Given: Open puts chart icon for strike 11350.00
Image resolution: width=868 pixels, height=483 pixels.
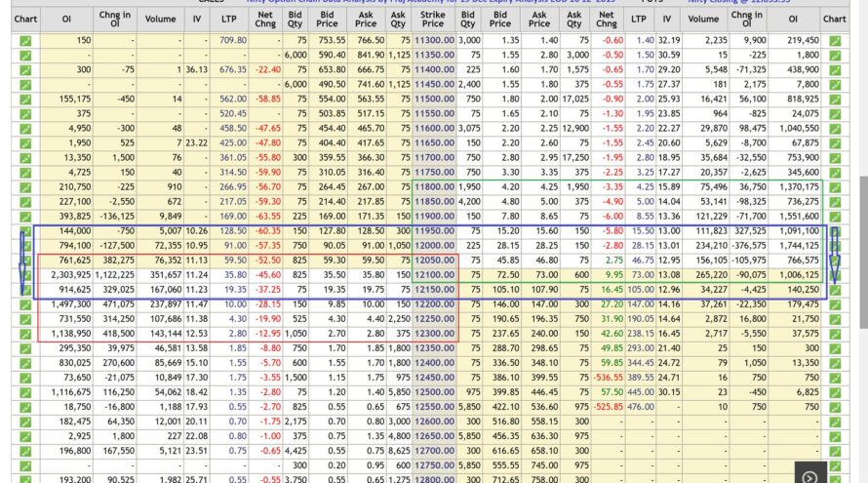Looking at the screenshot, I should pos(835,56).
